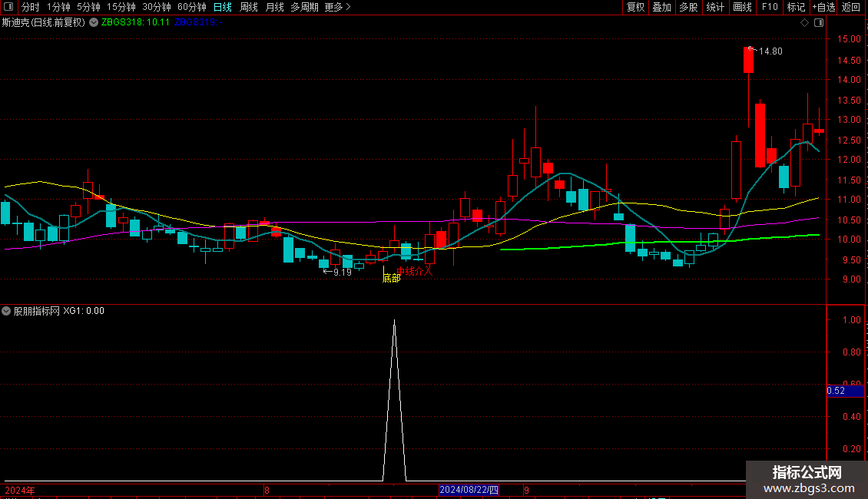This screenshot has width=868, height=499.
Task: Click the tall red 14.80 peak candle
Action: [x=748, y=61]
